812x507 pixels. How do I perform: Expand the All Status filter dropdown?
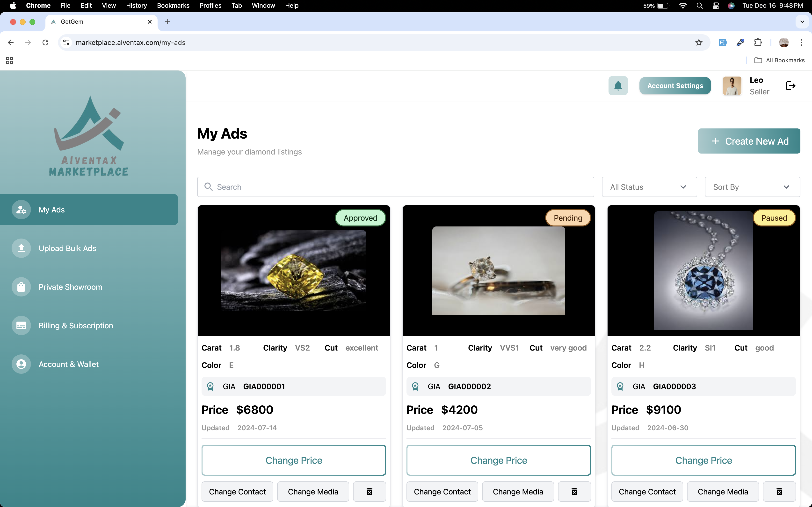649,187
